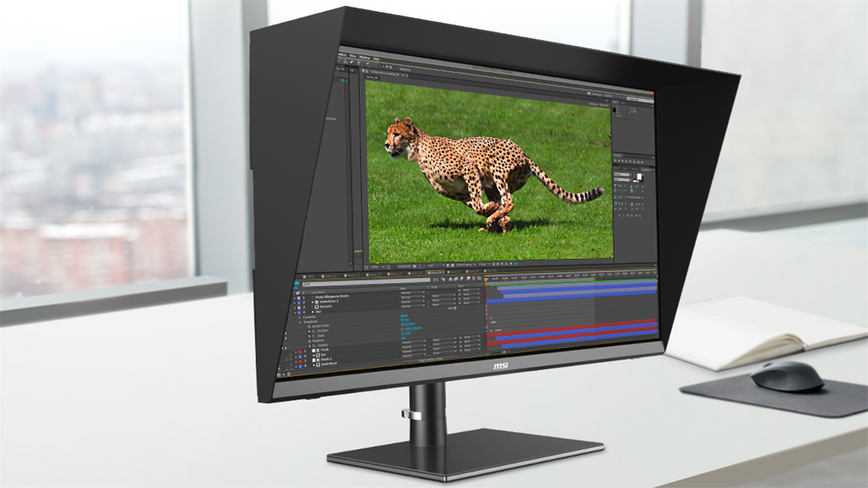Collapse the Contents property group
The image size is (868, 488).
300,317
